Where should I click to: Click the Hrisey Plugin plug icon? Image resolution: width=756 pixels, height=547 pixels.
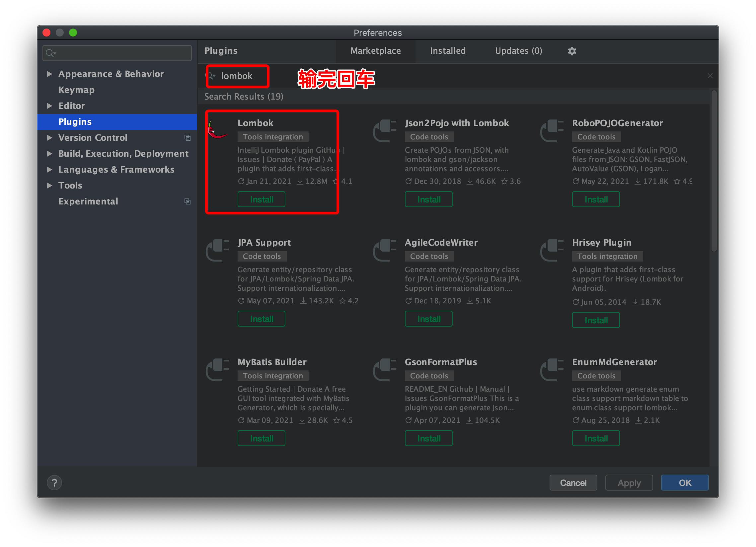tap(552, 250)
